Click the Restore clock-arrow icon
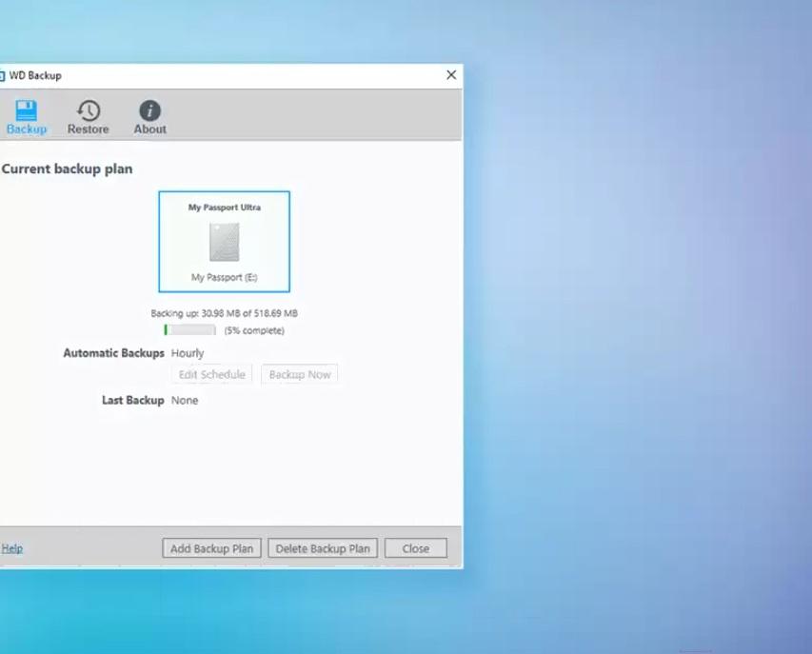 (x=88, y=109)
